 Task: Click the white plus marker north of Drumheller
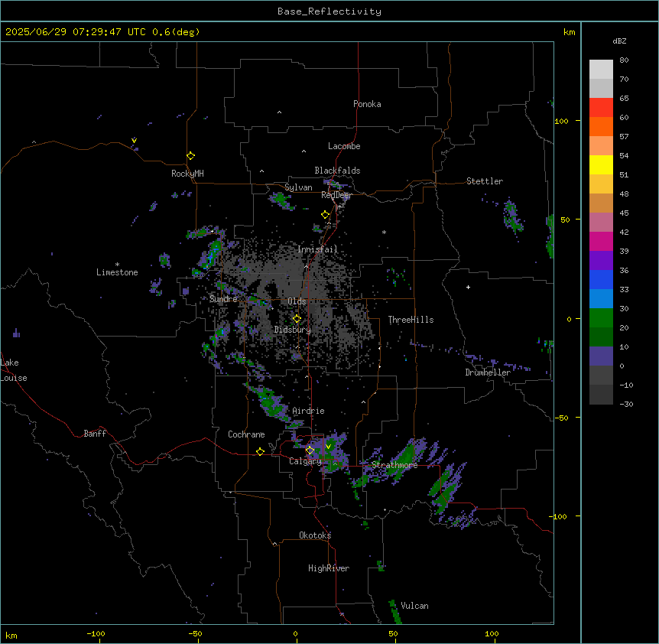(x=468, y=287)
